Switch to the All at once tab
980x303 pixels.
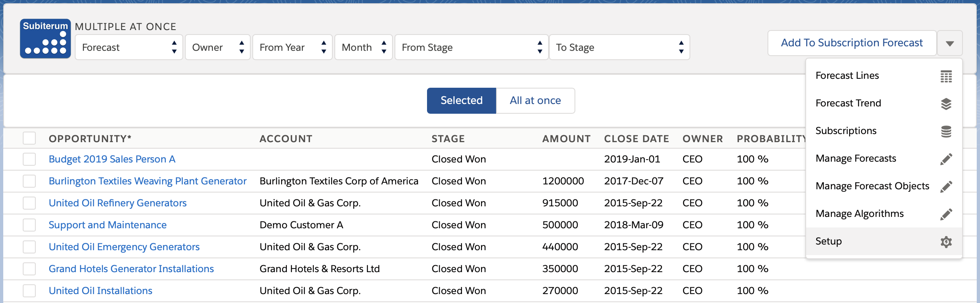pyautogui.click(x=535, y=101)
